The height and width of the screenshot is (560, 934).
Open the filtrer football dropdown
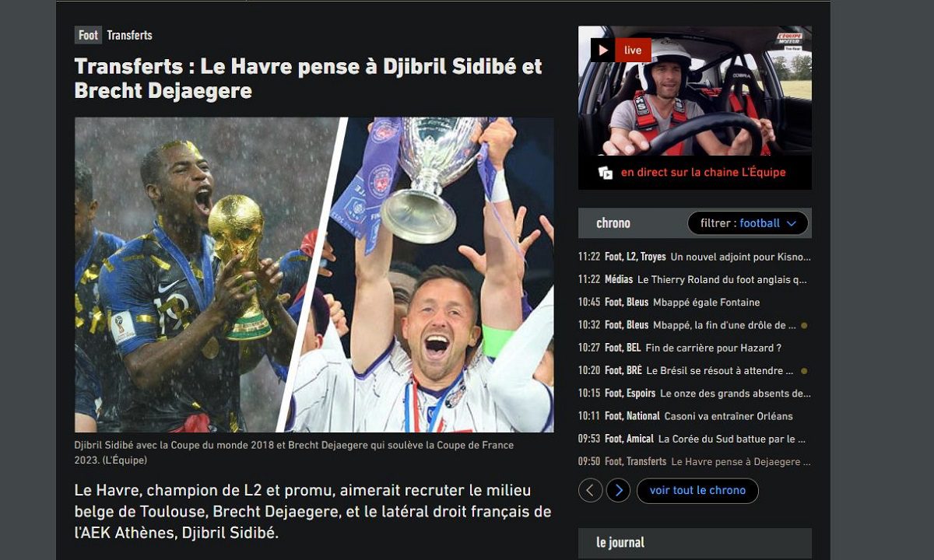(x=748, y=223)
